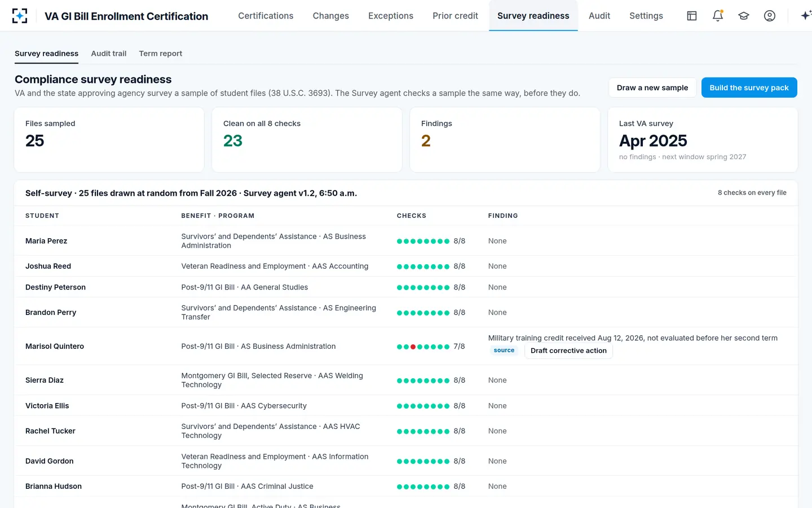Viewport: 812px width, 508px height.
Task: Open the Certifications tab
Action: [266, 16]
